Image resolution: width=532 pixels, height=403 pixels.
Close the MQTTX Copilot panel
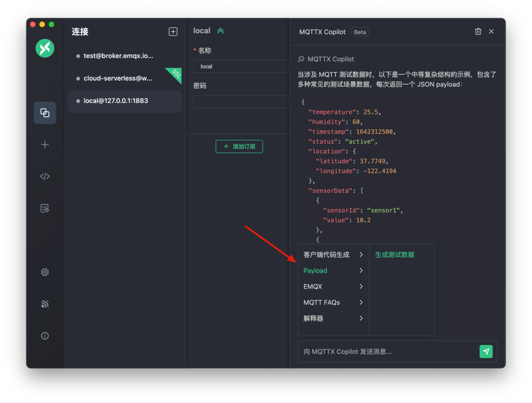pyautogui.click(x=491, y=32)
